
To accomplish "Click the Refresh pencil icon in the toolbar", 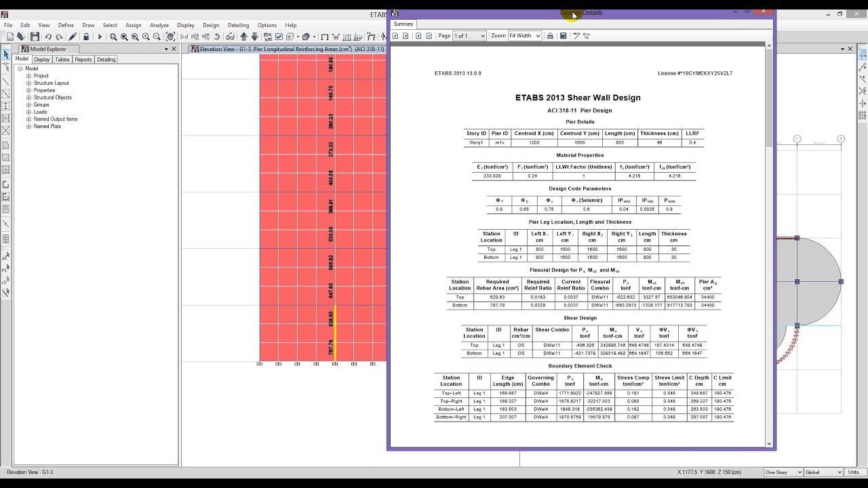I will (x=73, y=37).
